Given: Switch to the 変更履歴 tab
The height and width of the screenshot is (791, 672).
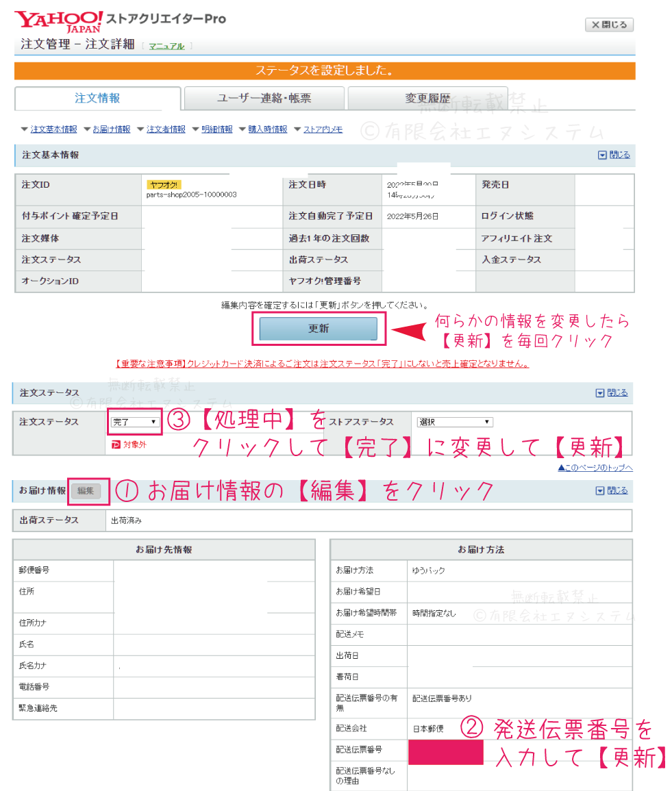Looking at the screenshot, I should point(427,98).
